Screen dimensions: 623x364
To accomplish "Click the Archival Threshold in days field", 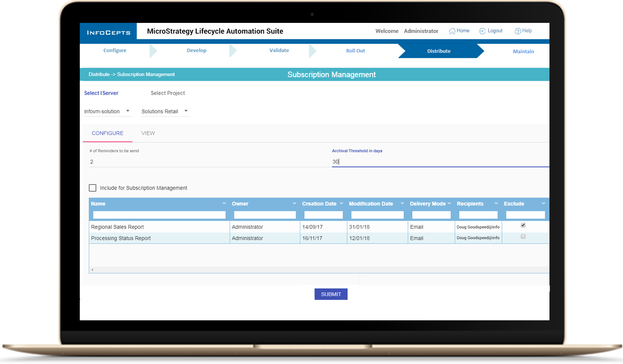I will click(440, 162).
